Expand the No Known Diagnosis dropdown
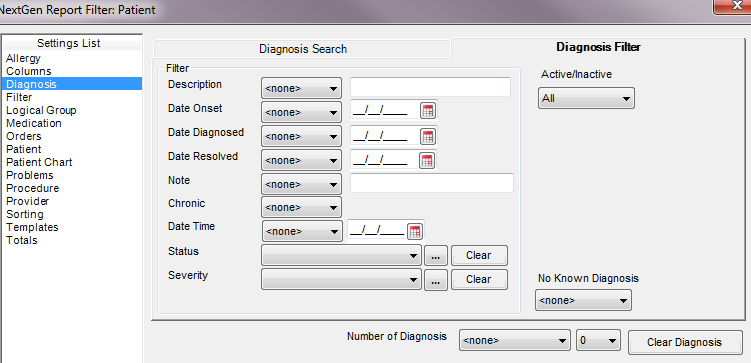The width and height of the screenshot is (751, 363). click(x=583, y=300)
